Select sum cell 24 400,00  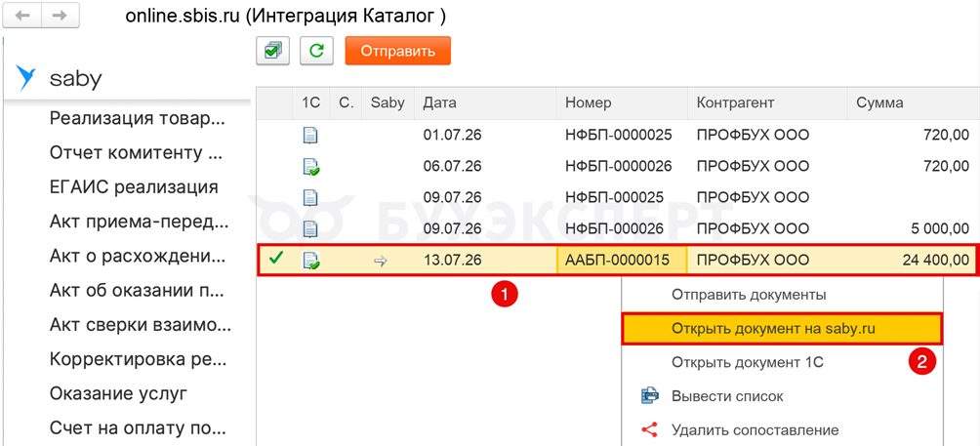click(936, 260)
